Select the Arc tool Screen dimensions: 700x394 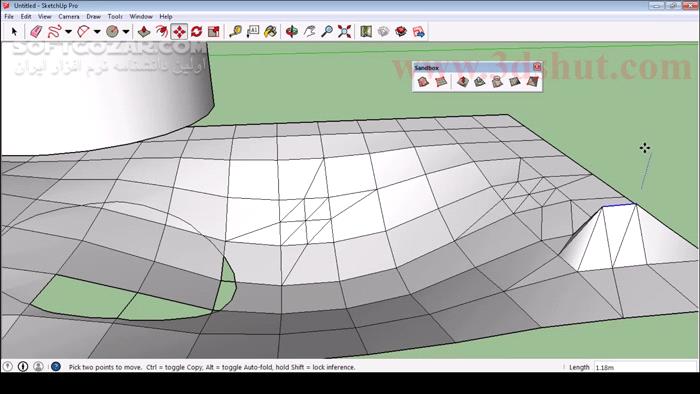(83, 32)
